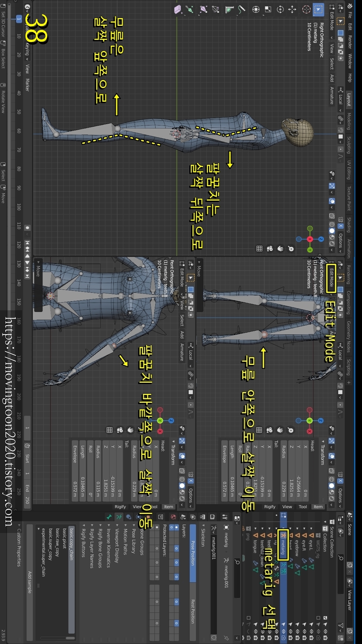This screenshot has height=644, width=362.
Task: Hide the metarig object via its eye icon
Action: point(283,631)
